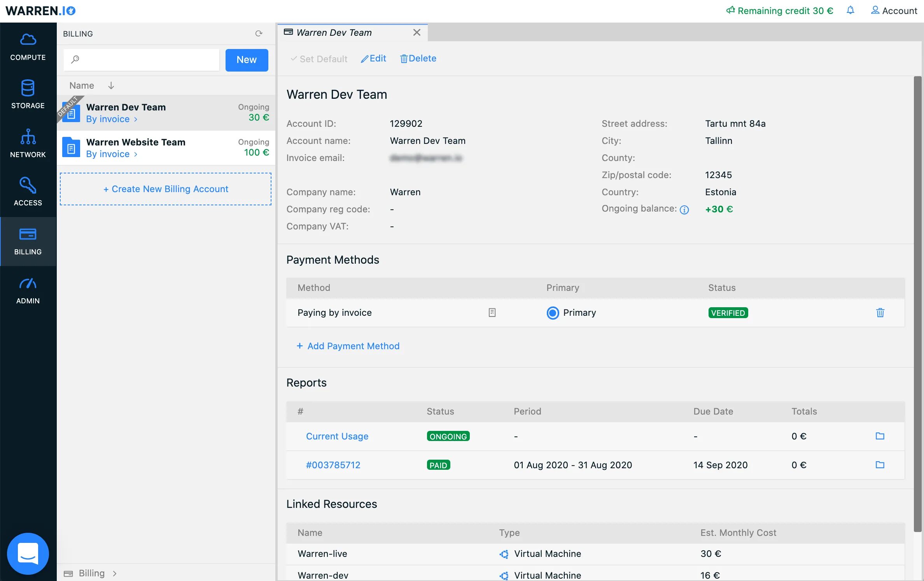Click the +30 € ongoing balance value
Image resolution: width=924 pixels, height=581 pixels.
pyautogui.click(x=719, y=209)
